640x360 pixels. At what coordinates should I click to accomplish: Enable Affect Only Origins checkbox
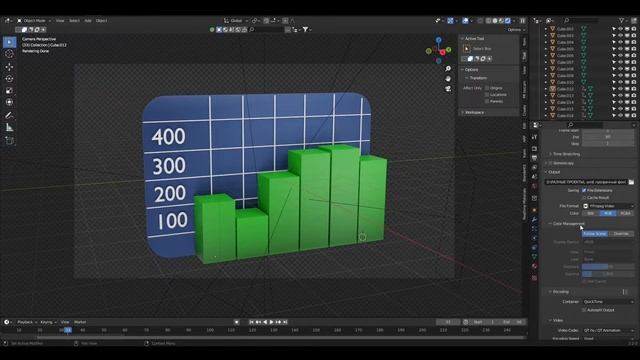pos(487,88)
